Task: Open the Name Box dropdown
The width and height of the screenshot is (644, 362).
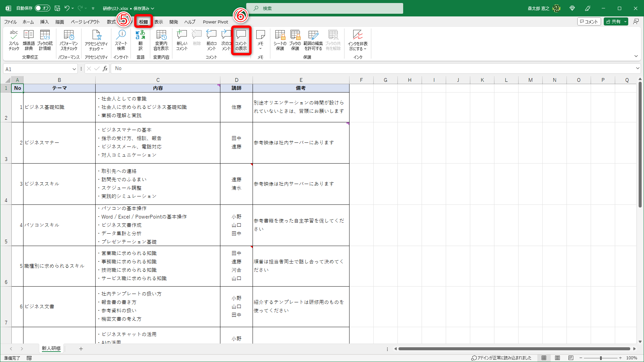Action: click(x=74, y=69)
